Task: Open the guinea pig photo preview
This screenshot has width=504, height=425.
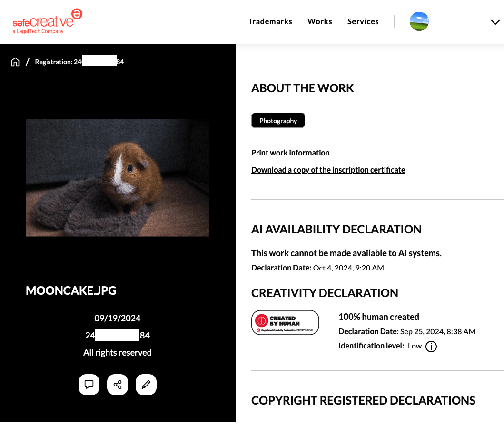Action: (118, 177)
